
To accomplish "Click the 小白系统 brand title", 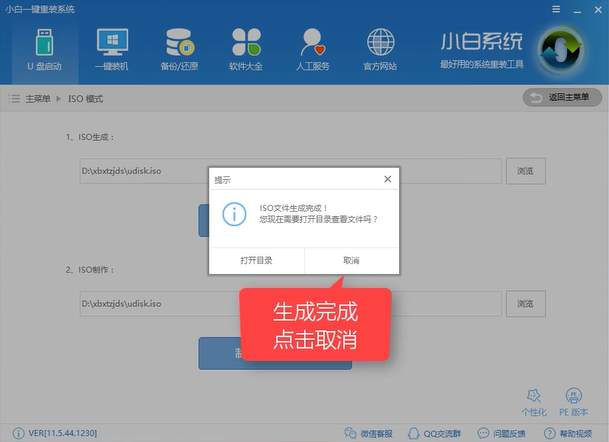I will [x=482, y=42].
